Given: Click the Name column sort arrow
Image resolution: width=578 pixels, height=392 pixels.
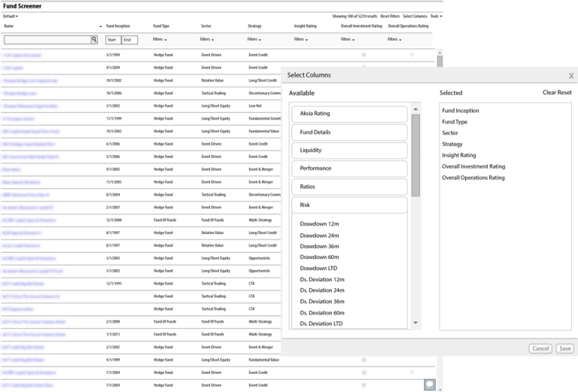Looking at the screenshot, I should click(99, 26).
